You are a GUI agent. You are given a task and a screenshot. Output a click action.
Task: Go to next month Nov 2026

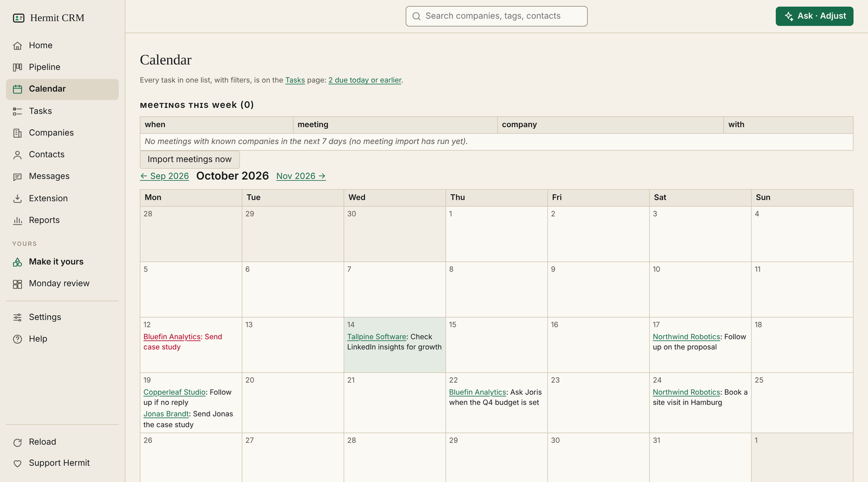(x=301, y=176)
